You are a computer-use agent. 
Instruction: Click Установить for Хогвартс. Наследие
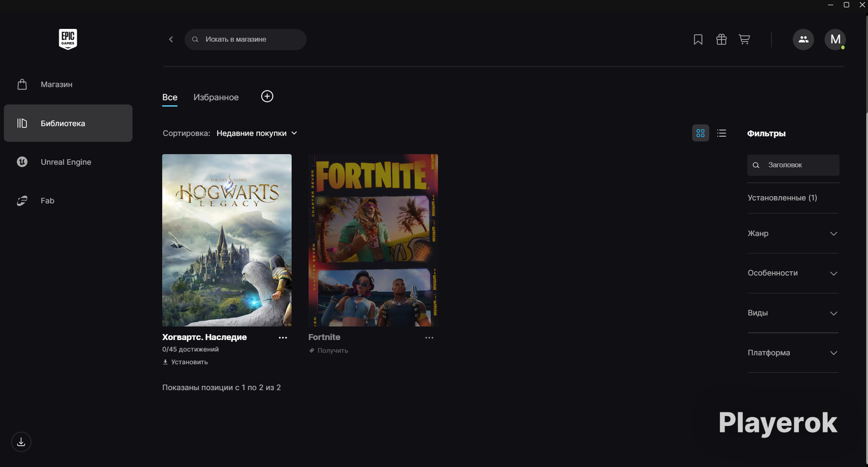tap(185, 362)
